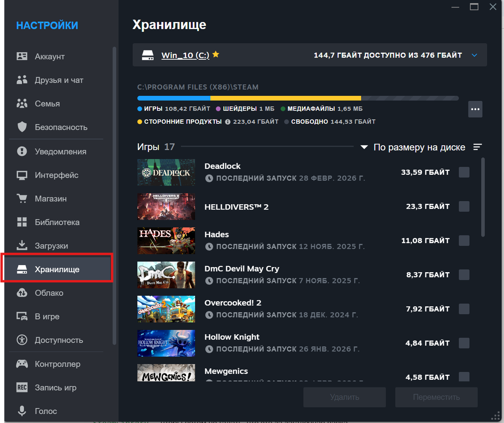This screenshot has height=423, width=504.
Task: Click the Cloud icon in sidebar
Action: [x=22, y=293]
